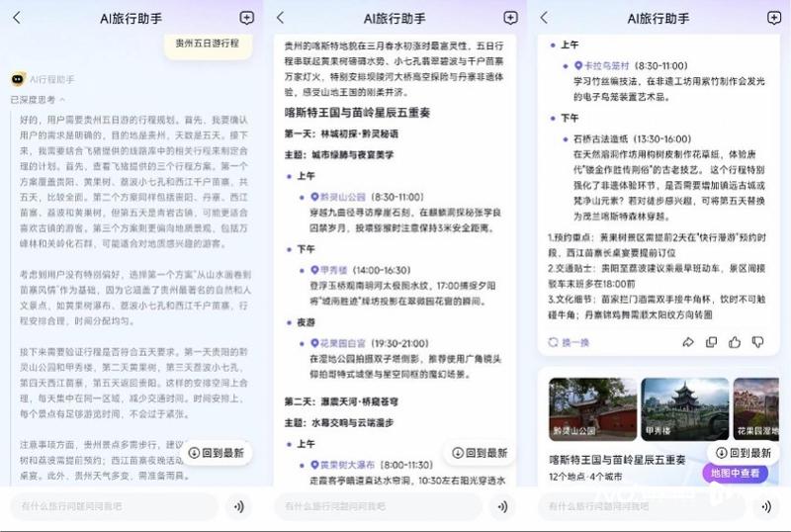791x532 pixels.
Task: Select the 第二天 day heading line
Action: click(x=341, y=401)
